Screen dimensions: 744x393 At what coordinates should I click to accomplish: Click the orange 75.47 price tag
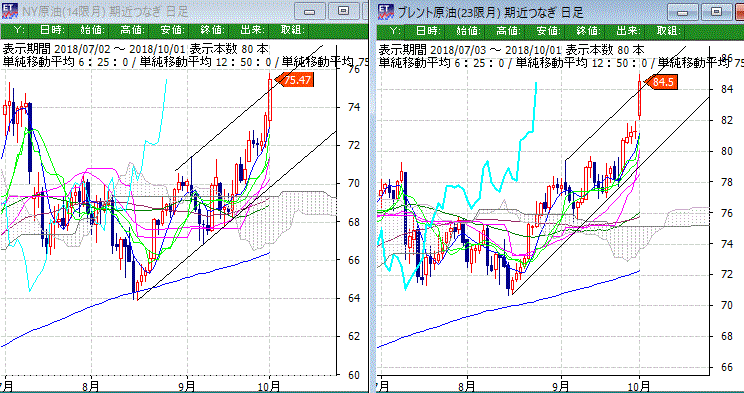(x=295, y=80)
